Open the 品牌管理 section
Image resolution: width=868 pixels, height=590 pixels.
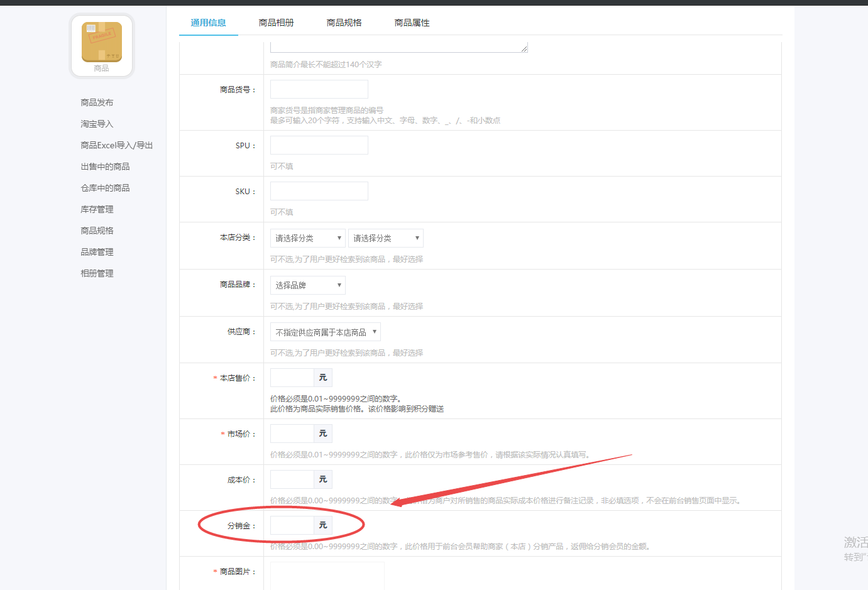click(96, 251)
